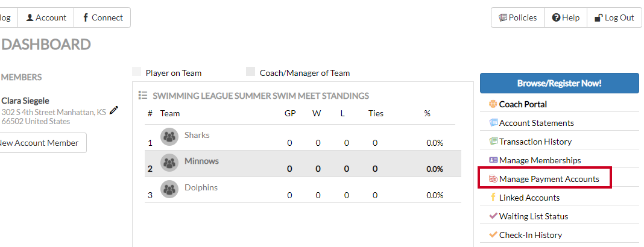Open the Help menu item

click(566, 17)
